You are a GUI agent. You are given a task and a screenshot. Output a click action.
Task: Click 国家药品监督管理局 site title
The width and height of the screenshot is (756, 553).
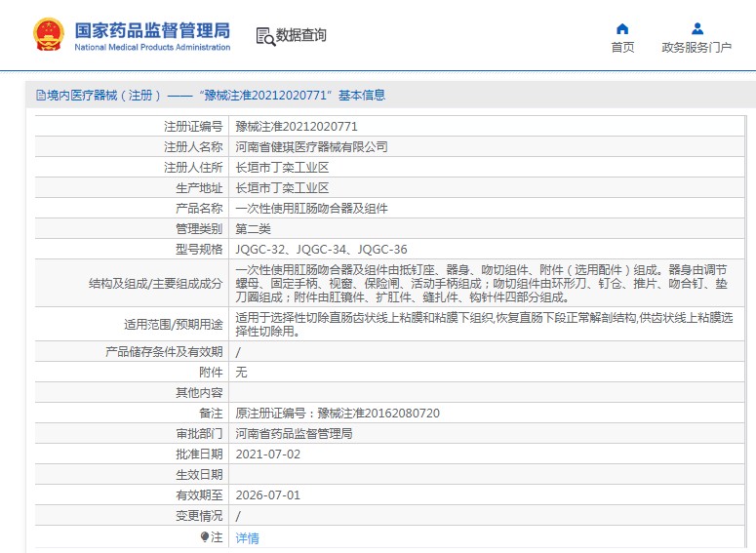tap(152, 30)
